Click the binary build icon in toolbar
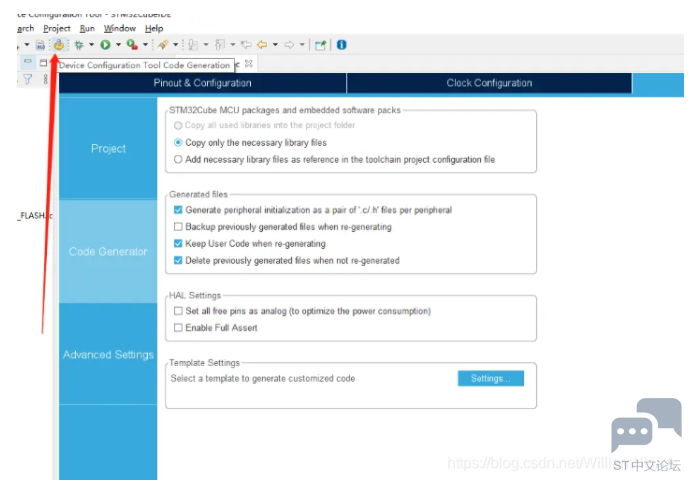This screenshot has height=481, width=690. click(40, 45)
